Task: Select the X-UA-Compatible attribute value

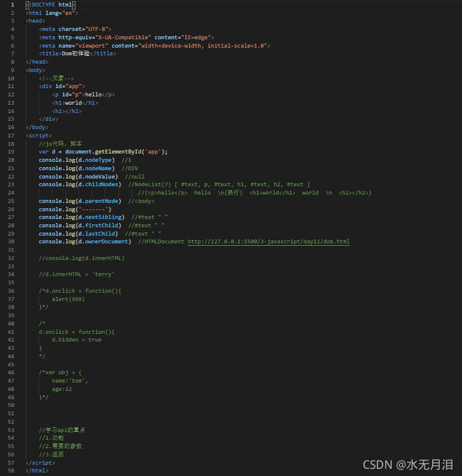Action: click(123, 37)
